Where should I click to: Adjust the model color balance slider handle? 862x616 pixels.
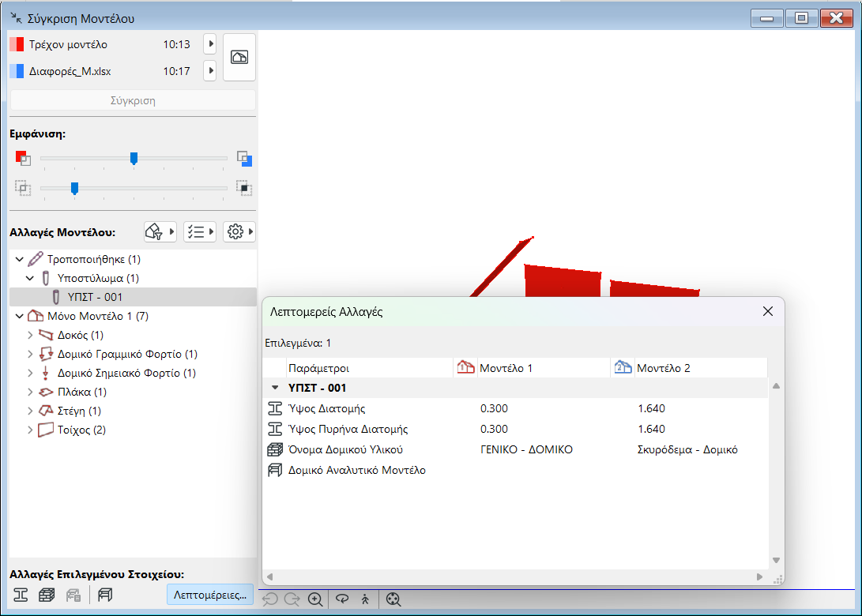(x=134, y=158)
